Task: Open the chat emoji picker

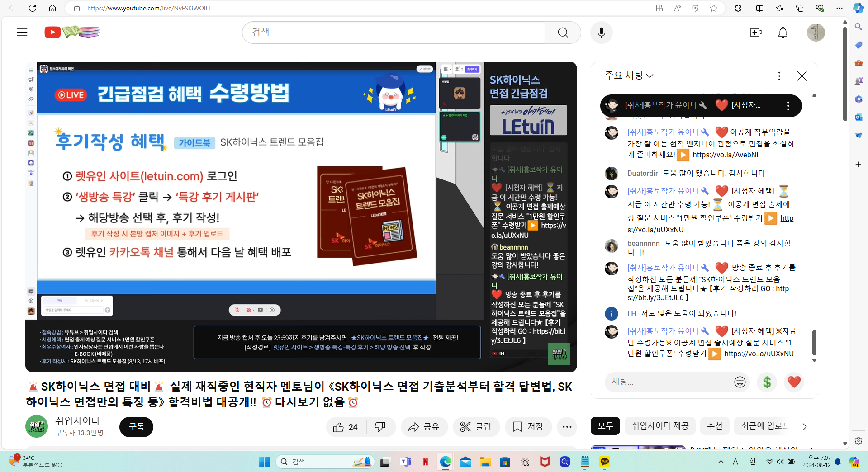Action: click(740, 382)
